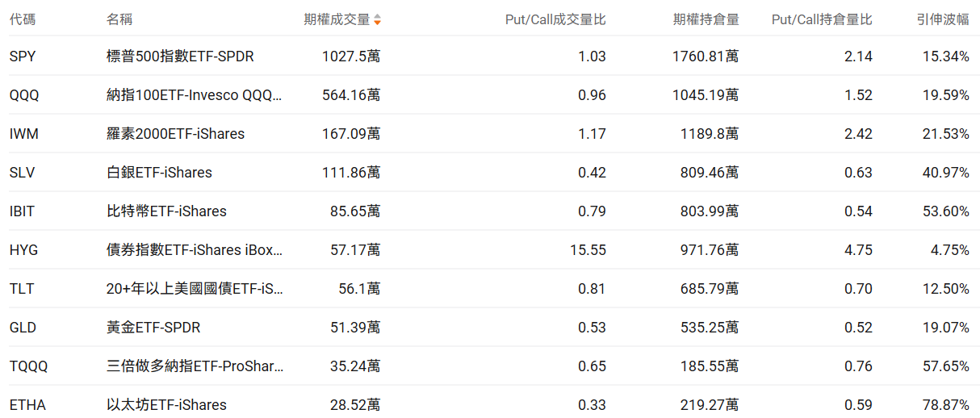Viewport: 980px width, 418px height.
Task: Open 白銀ETF-iShares name link
Action: click(159, 173)
